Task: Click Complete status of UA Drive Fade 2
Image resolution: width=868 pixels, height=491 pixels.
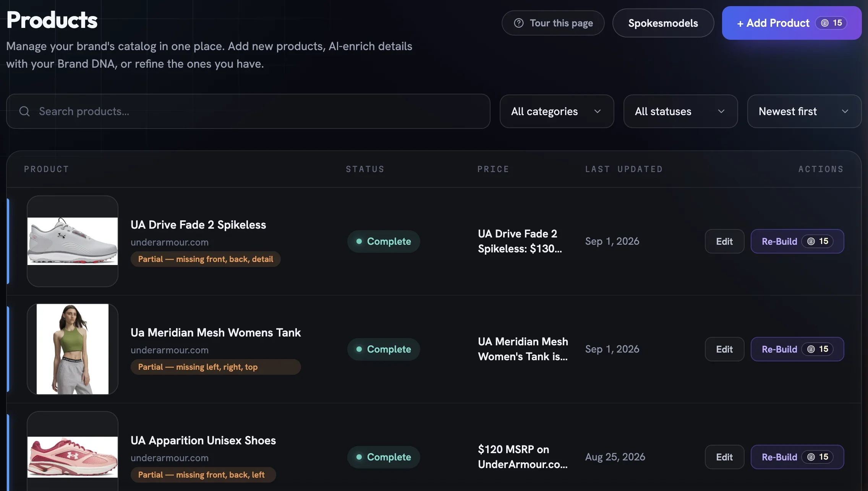Action: (x=384, y=241)
